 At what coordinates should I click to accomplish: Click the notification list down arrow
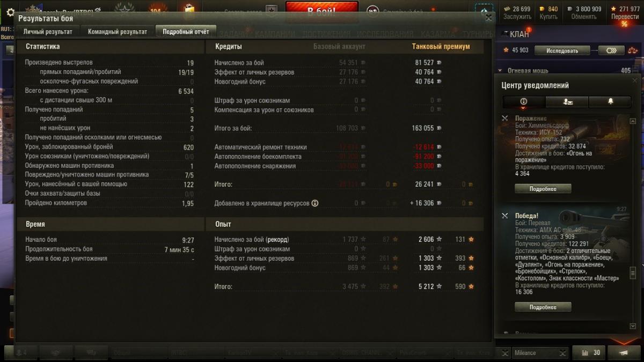(x=633, y=326)
